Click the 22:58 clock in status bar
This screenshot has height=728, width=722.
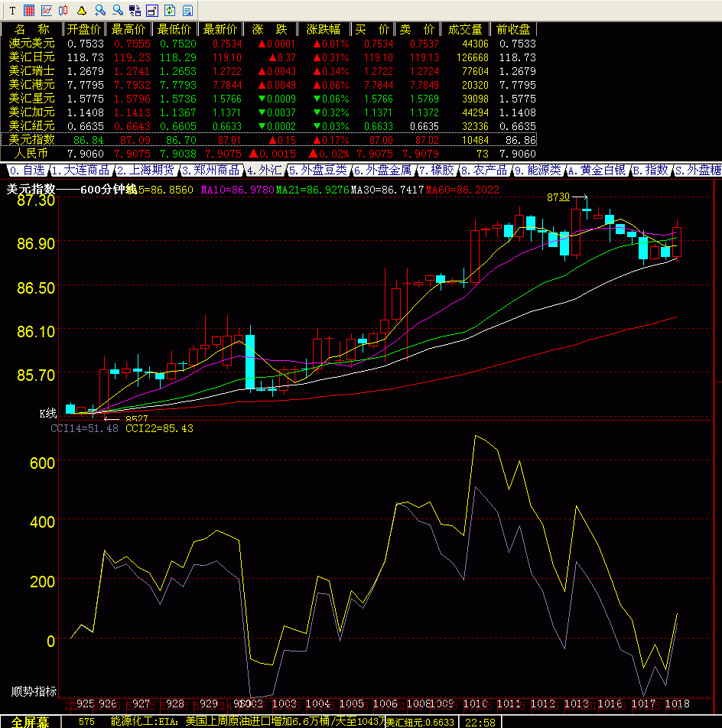coord(480,723)
